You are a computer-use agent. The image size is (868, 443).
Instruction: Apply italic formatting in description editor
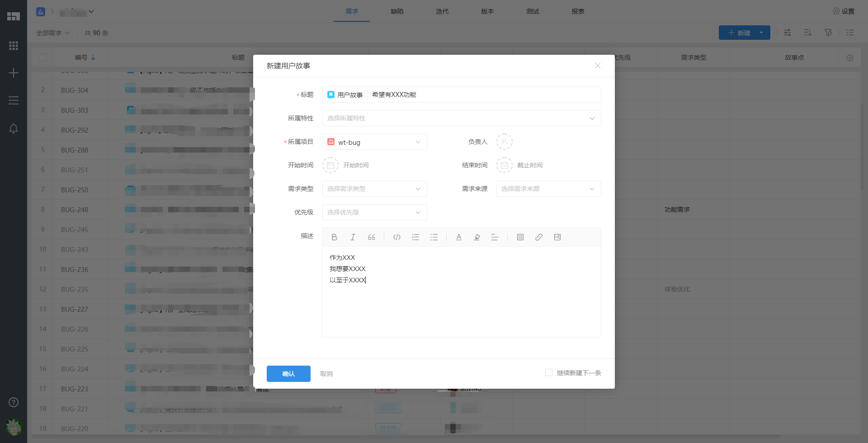click(353, 237)
